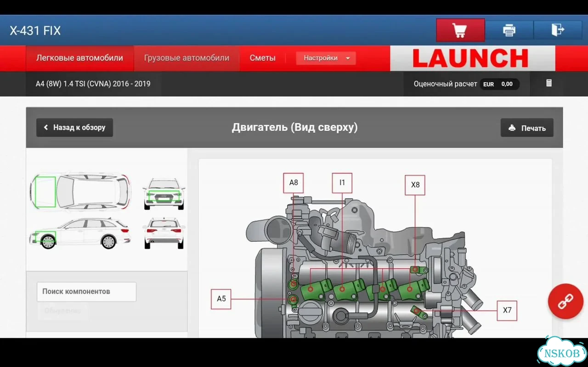588x367 pixels.
Task: Select top view car thumbnail
Action: [80, 192]
